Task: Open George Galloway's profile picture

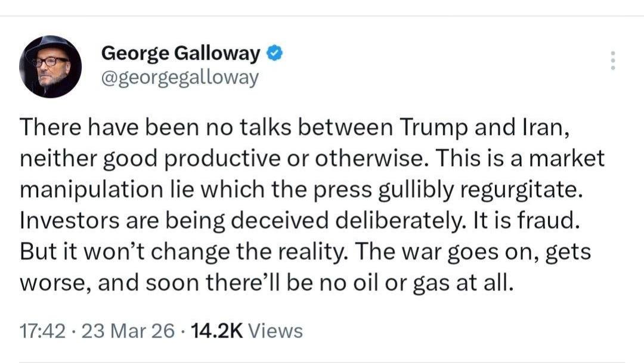Action: tap(51, 66)
